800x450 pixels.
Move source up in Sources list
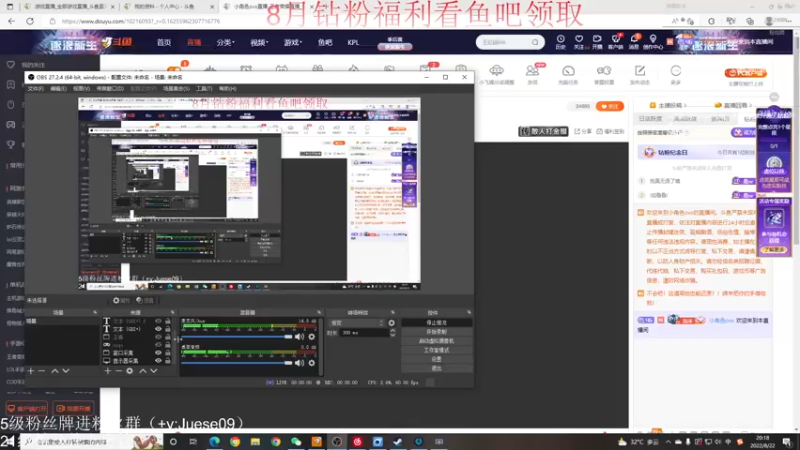coord(142,371)
